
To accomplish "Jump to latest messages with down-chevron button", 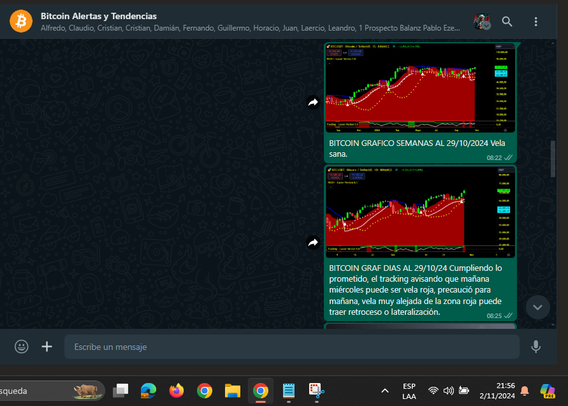I will (538, 307).
